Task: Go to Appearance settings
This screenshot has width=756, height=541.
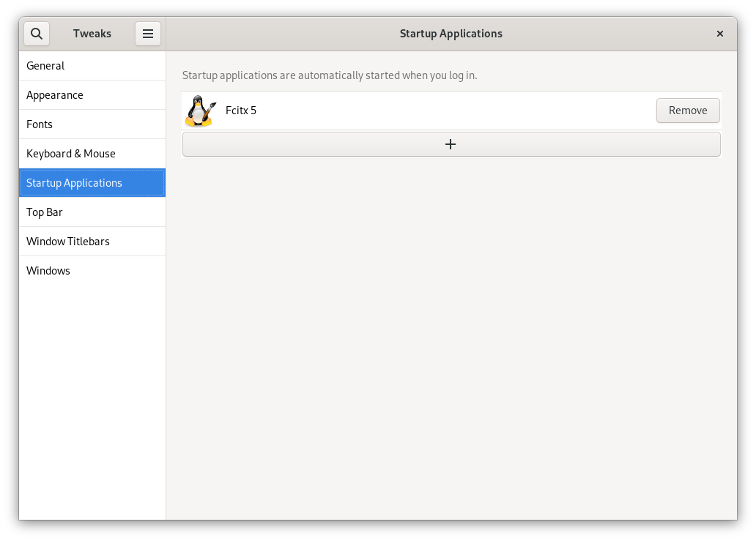Action: (92, 95)
